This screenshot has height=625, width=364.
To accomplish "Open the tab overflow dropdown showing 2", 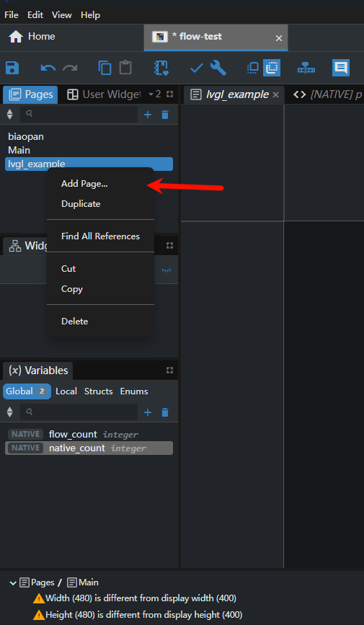I will coord(154,94).
